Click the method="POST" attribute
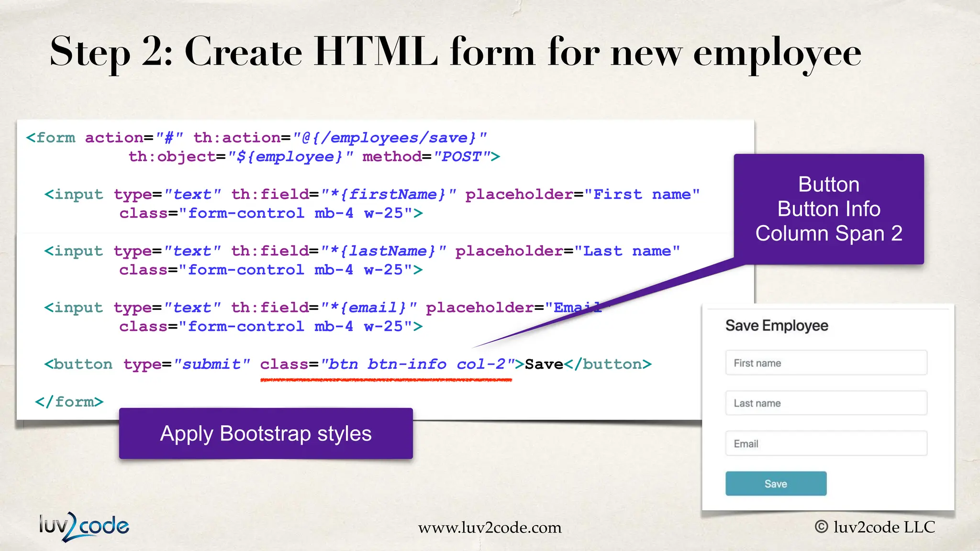The image size is (980, 551). click(x=426, y=156)
